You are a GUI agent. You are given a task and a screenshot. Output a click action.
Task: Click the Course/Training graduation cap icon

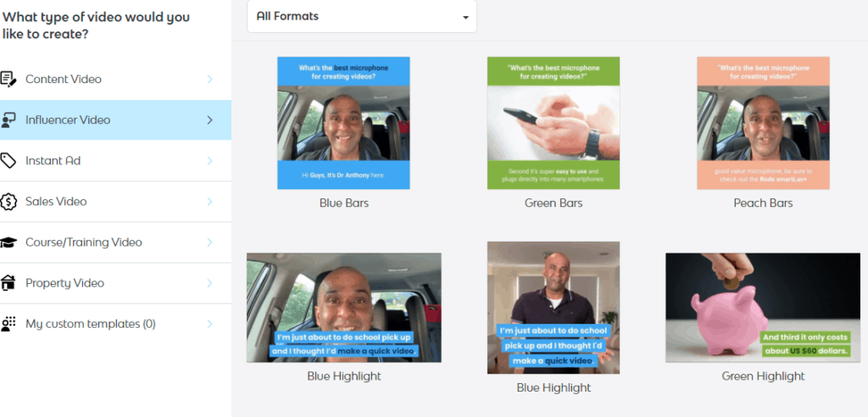tap(8, 242)
